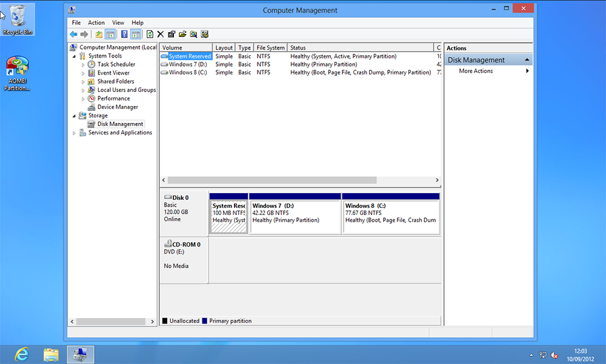Collapse Disk Management section in Actions pane

coord(527,60)
